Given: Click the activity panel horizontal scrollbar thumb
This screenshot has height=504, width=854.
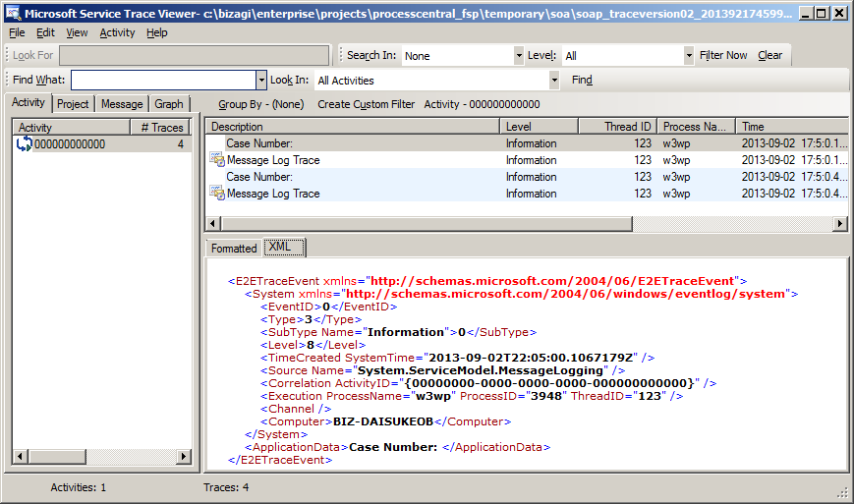Looking at the screenshot, I should click(57, 456).
